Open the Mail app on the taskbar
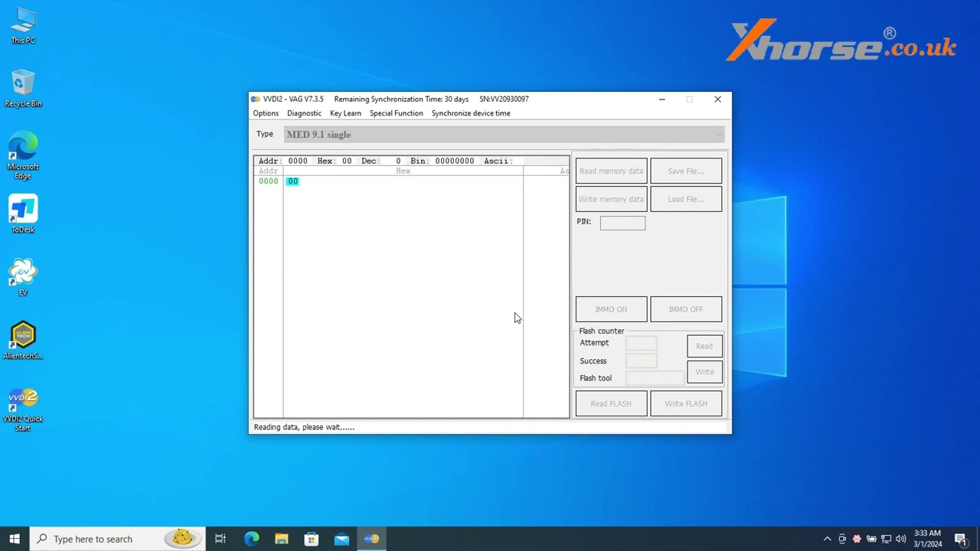 click(341, 539)
